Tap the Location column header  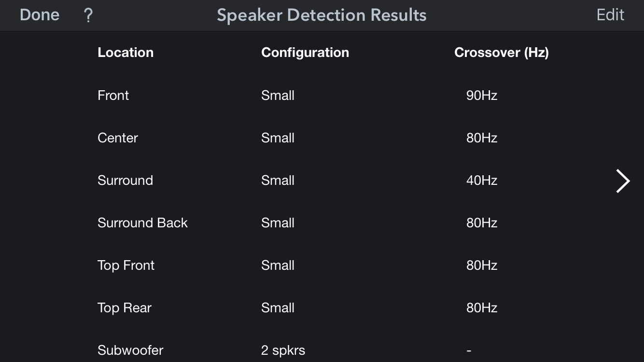(126, 53)
